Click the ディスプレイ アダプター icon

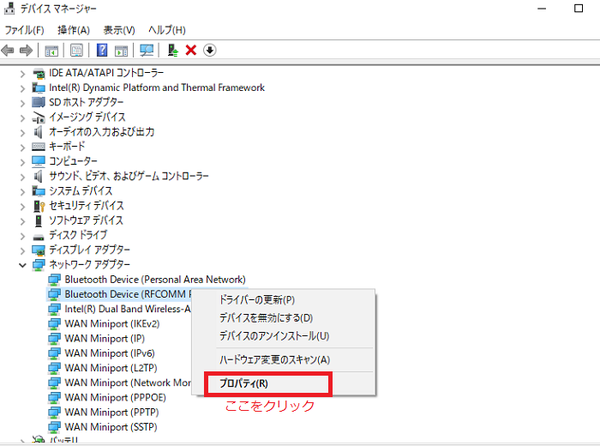click(x=39, y=250)
